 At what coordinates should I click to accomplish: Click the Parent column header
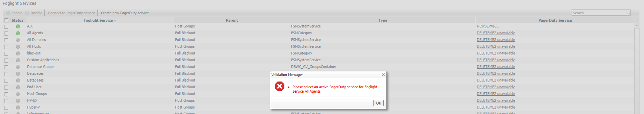tap(232, 20)
